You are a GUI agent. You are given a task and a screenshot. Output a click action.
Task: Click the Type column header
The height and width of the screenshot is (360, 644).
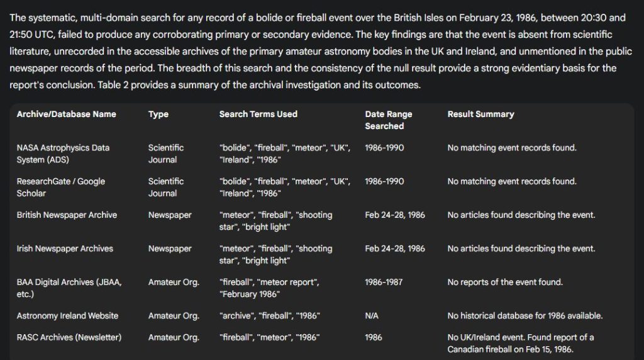click(158, 115)
